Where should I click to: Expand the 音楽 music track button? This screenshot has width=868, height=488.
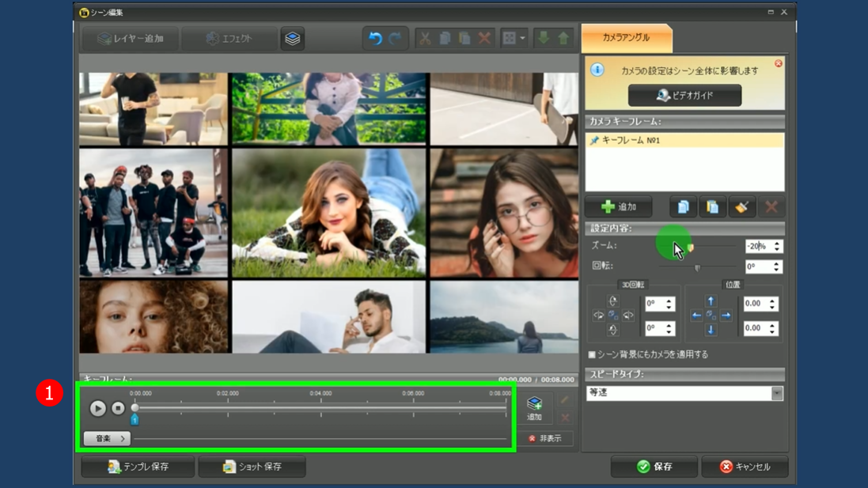pyautogui.click(x=107, y=438)
